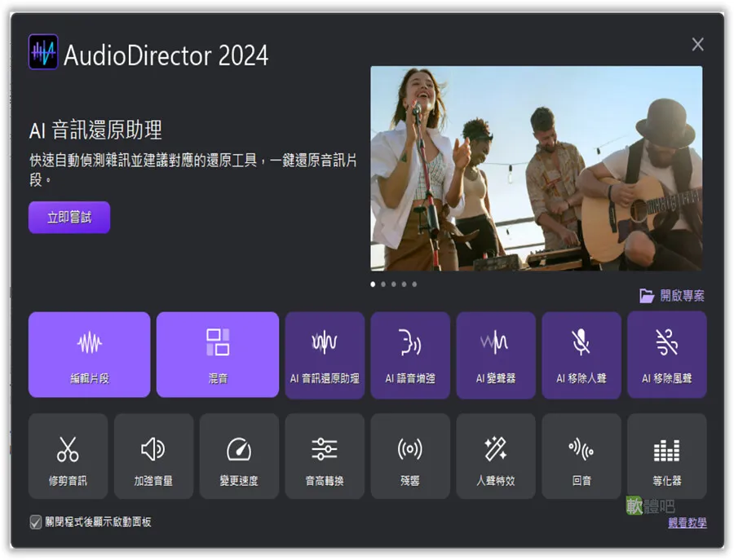Click the AudioDirector 2024 logo icon
This screenshot has width=734, height=560.
coord(43,52)
